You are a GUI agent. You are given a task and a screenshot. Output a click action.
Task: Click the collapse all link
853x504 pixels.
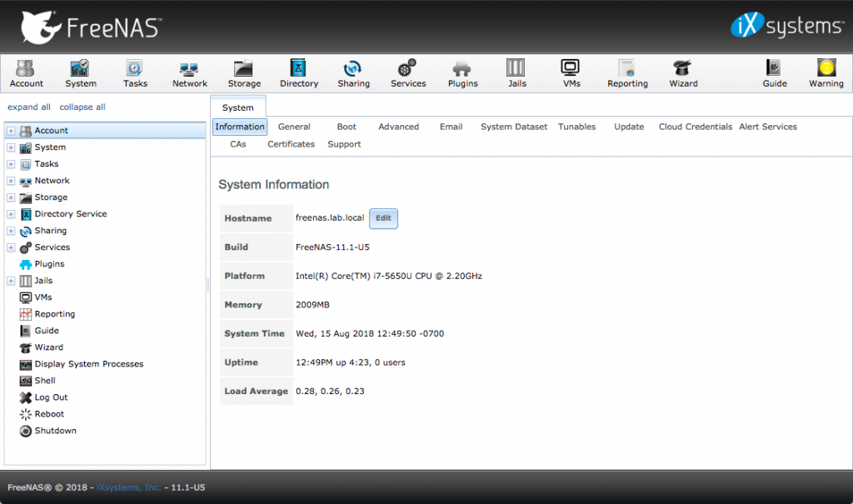click(82, 107)
